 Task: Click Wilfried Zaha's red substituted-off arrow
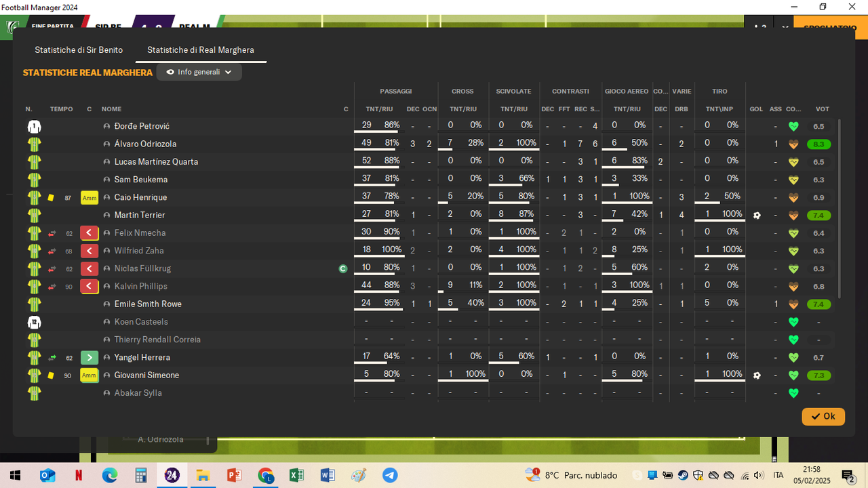click(x=90, y=251)
